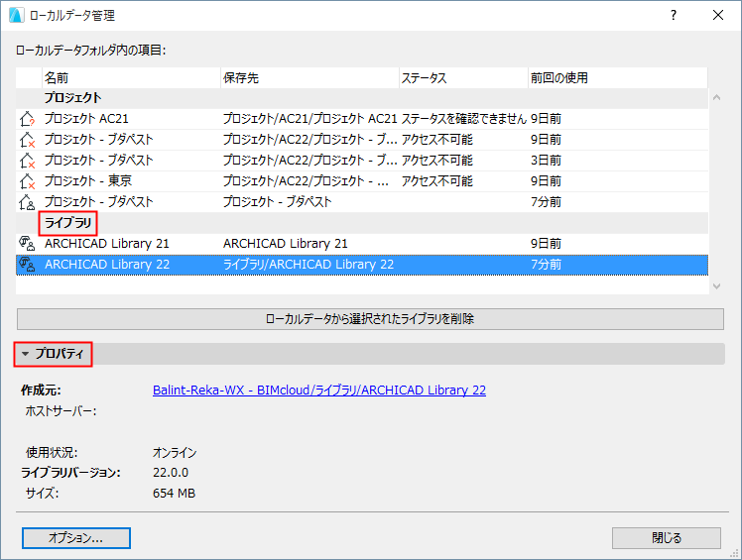Close the ローカルデータ管理 dialog with the X
The height and width of the screenshot is (560, 742).
pos(718,15)
